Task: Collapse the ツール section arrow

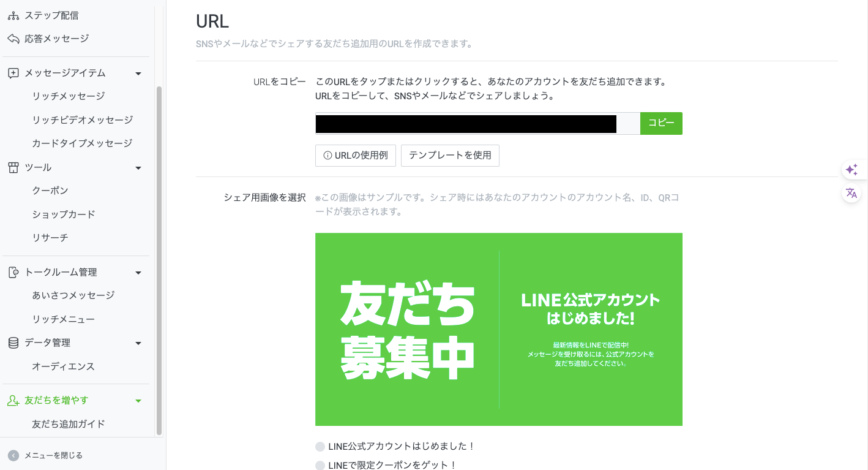Action: (138, 168)
